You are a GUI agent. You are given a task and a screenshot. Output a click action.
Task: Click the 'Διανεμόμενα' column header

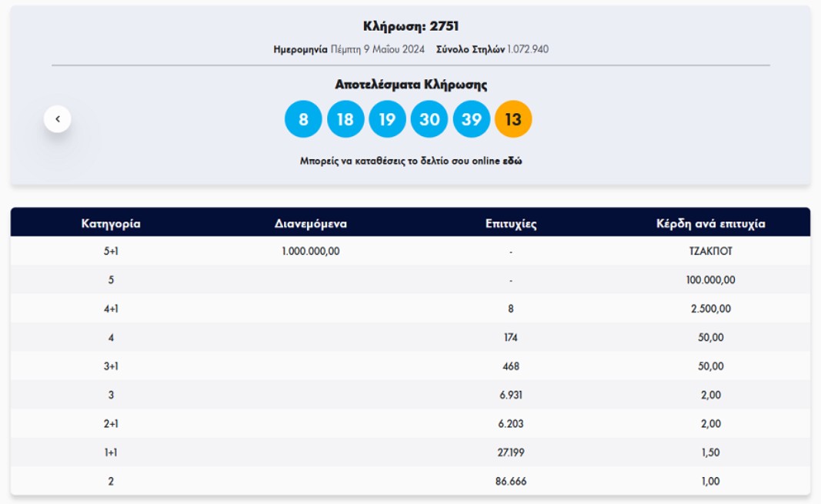point(311,223)
